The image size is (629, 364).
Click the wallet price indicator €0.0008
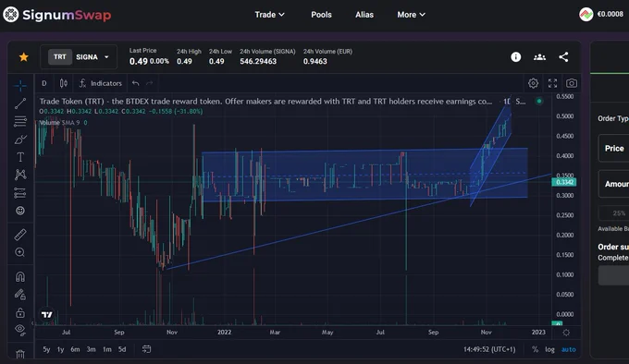click(x=601, y=15)
